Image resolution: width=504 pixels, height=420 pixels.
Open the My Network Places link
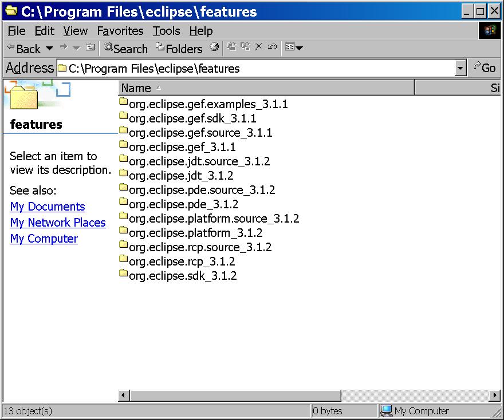[x=58, y=223]
